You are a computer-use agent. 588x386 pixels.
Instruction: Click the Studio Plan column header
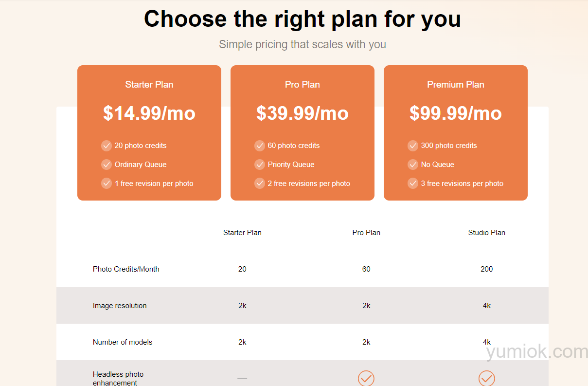(487, 233)
